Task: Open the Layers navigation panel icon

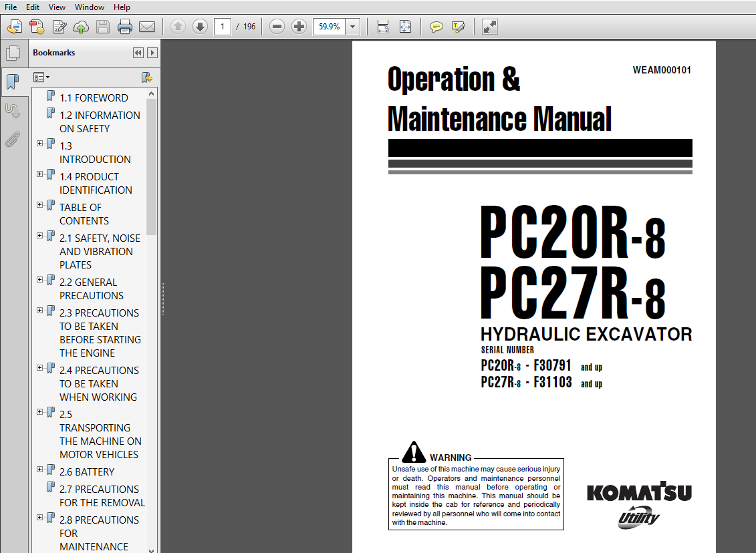Action: coord(13,111)
